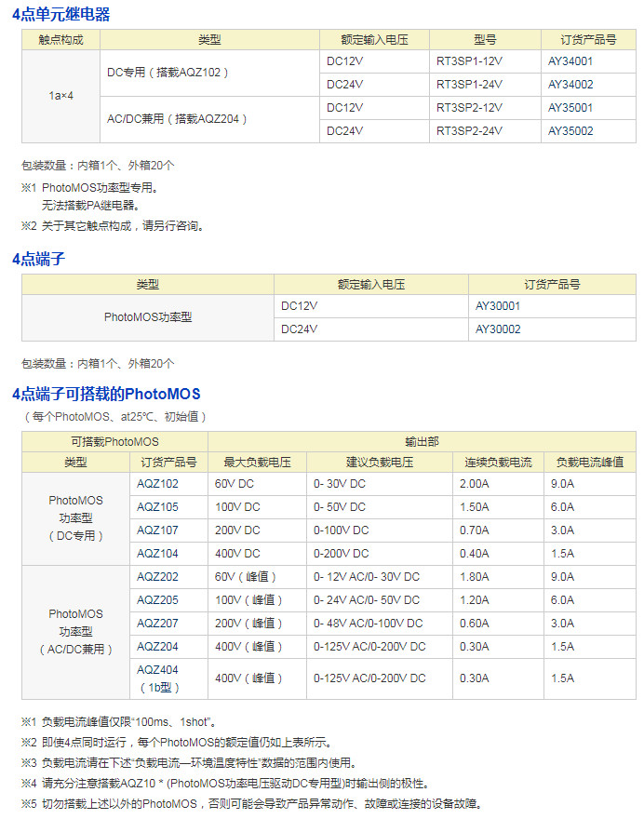Select the note 无法搭载PA继电器
This screenshot has width=644, height=819.
point(91,206)
